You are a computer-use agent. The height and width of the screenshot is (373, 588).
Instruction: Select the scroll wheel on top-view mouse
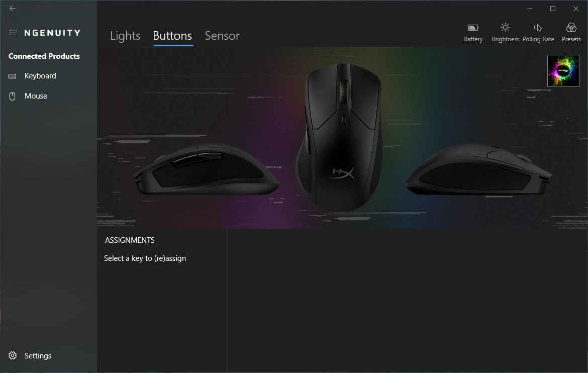point(344,92)
